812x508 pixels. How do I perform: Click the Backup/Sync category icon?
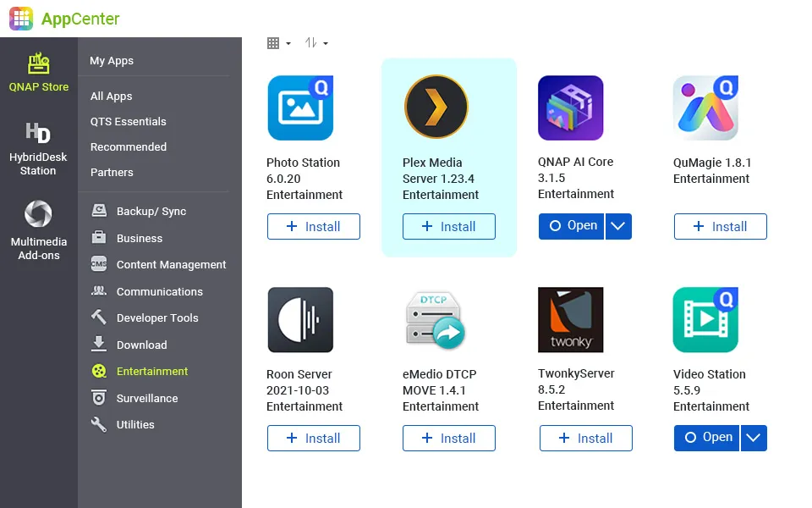(96, 210)
